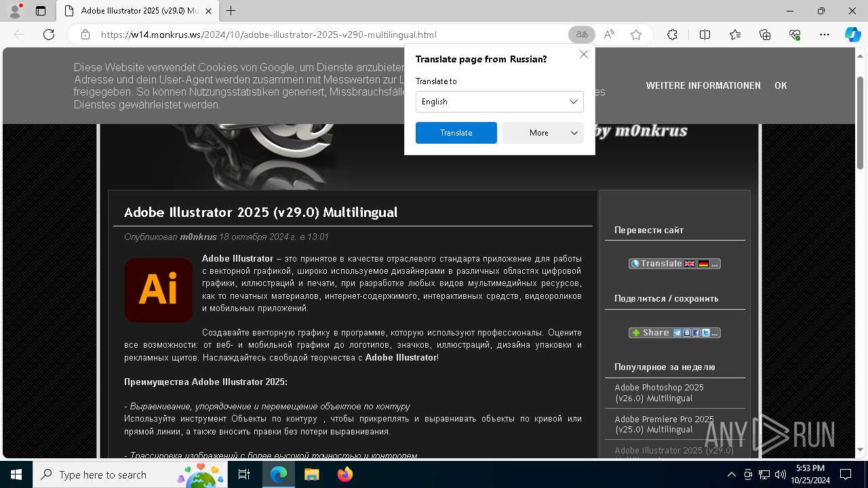
Task: Open the notification center icon
Action: click(x=846, y=474)
